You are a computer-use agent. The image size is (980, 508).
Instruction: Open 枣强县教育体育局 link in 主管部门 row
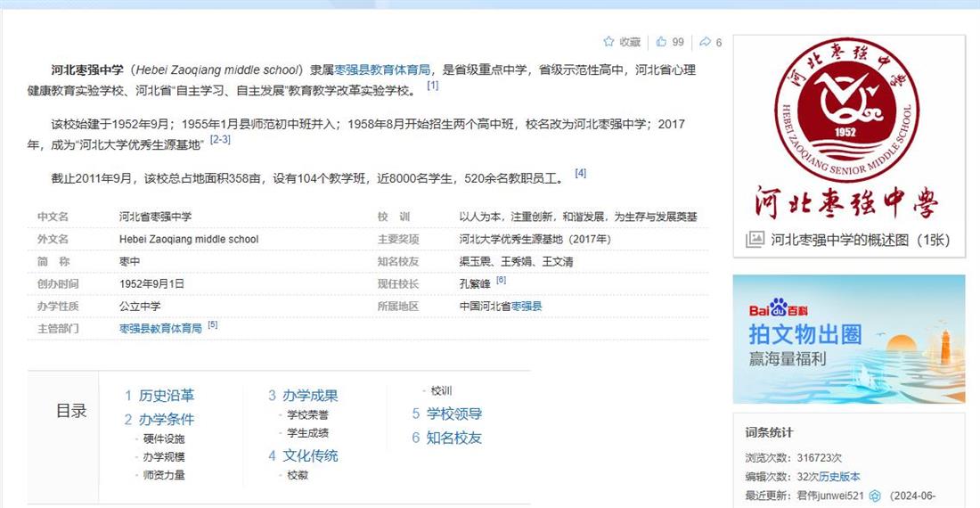tap(160, 329)
